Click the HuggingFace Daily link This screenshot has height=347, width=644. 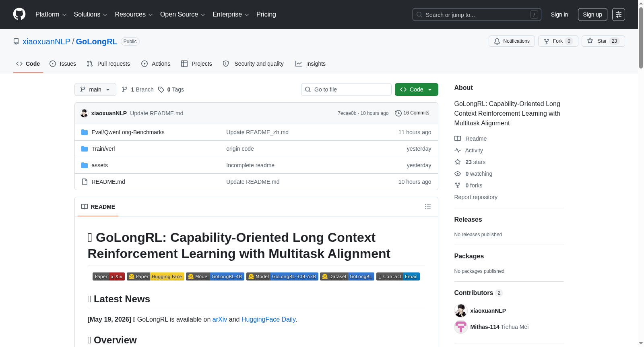(268, 320)
